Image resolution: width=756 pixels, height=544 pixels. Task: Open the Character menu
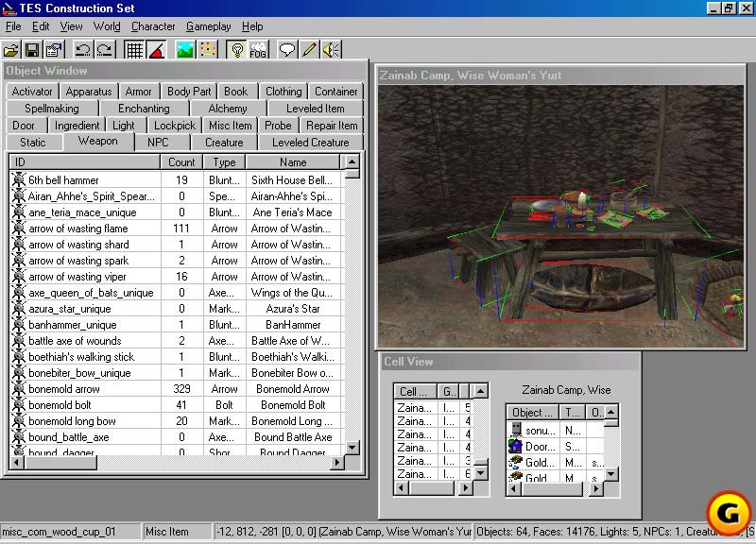click(153, 26)
